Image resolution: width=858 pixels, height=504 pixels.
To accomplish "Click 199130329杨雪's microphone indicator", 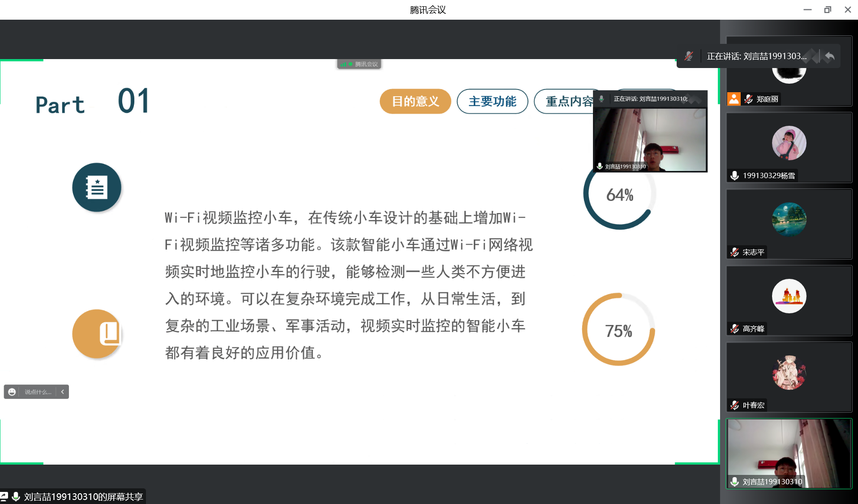I will 734,176.
